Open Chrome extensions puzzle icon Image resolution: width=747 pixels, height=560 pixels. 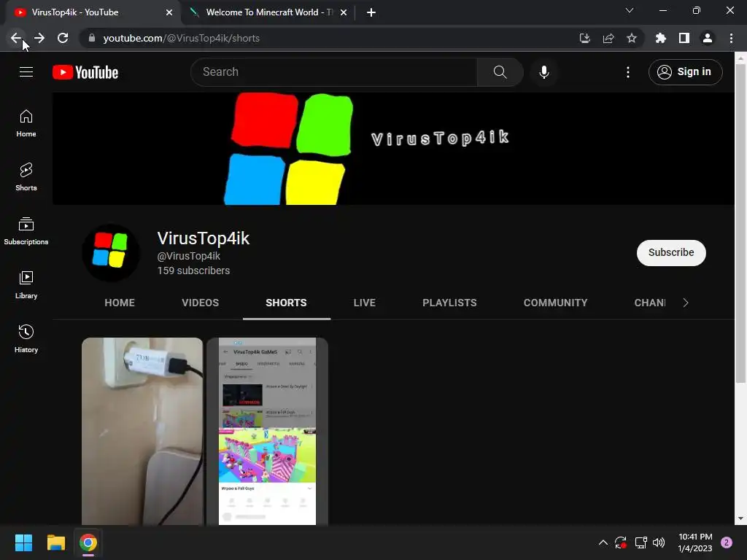point(660,38)
